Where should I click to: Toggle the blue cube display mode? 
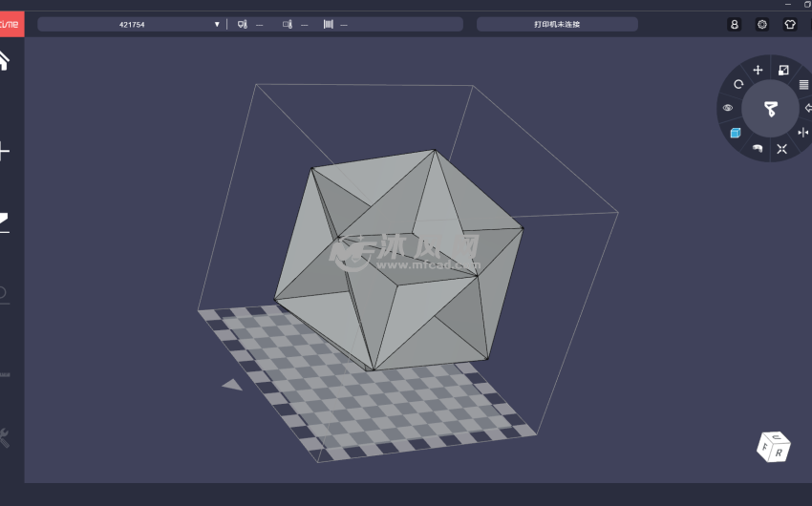tap(736, 133)
